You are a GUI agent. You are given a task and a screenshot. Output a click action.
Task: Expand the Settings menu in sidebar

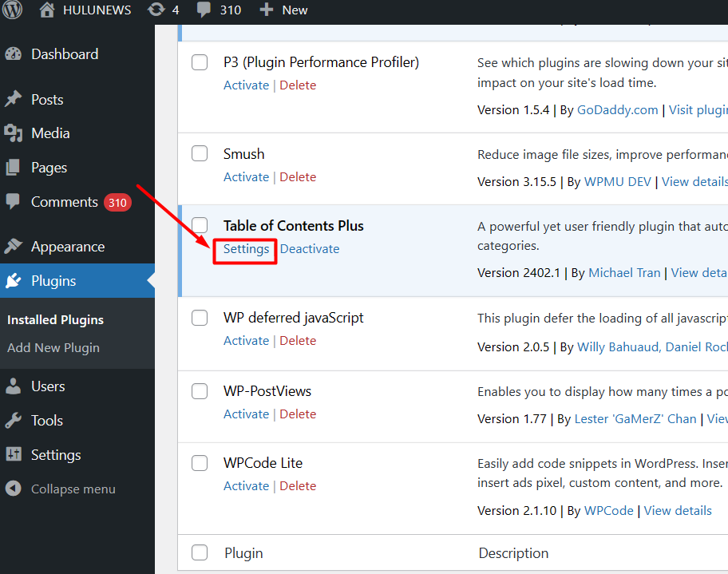tap(55, 455)
